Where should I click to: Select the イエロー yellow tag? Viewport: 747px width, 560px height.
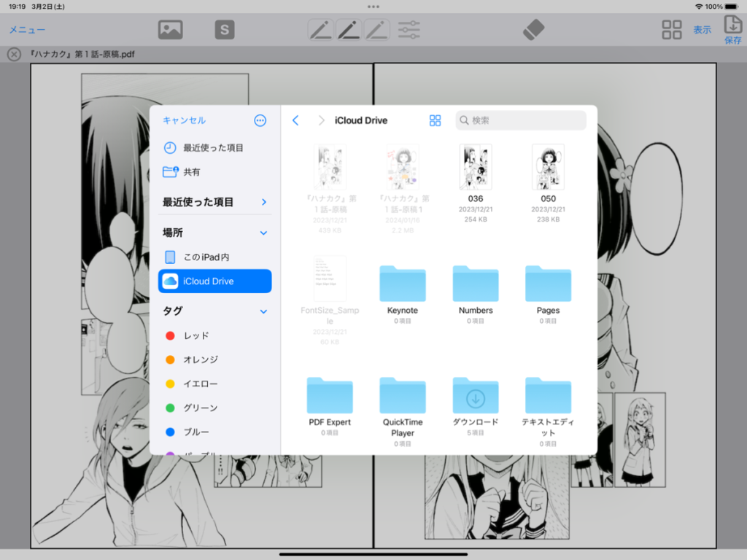(x=215, y=384)
